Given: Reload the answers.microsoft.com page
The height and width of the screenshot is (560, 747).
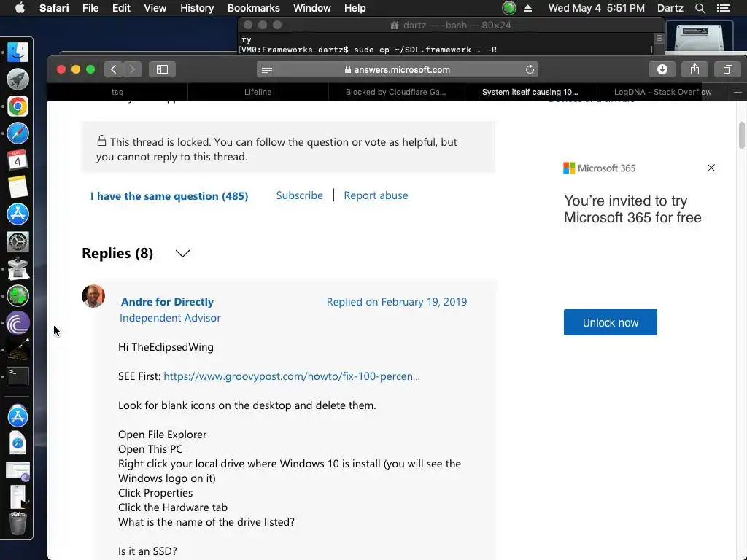Looking at the screenshot, I should click(530, 69).
